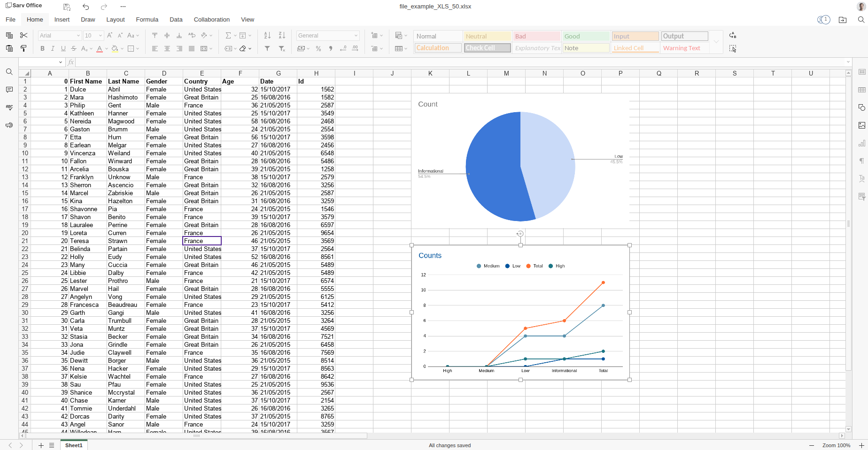Select the AutoSum icon
The height and width of the screenshot is (450, 868).
point(228,36)
